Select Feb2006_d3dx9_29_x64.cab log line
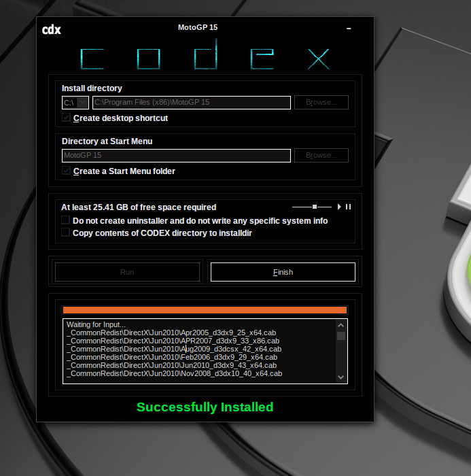 [172, 357]
